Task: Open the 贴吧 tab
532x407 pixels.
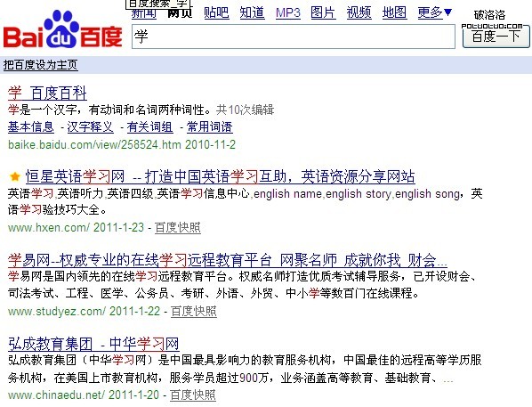Action: pos(216,12)
